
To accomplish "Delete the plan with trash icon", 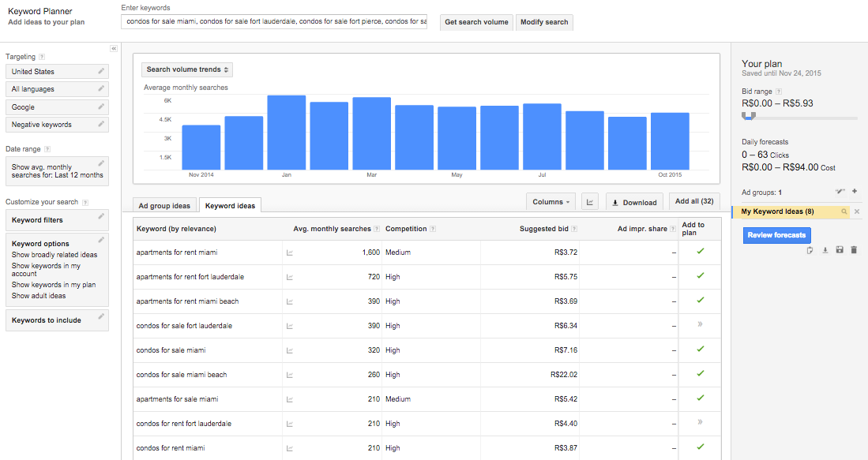I will tap(854, 250).
